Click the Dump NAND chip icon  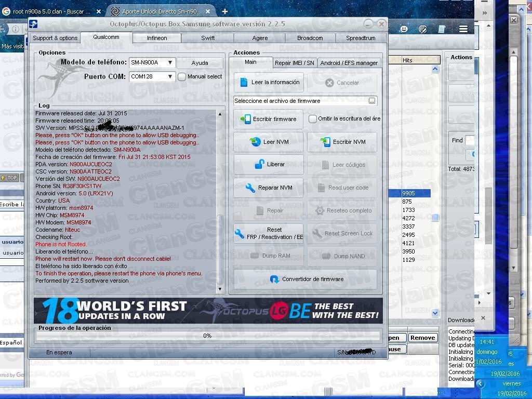(x=326, y=256)
